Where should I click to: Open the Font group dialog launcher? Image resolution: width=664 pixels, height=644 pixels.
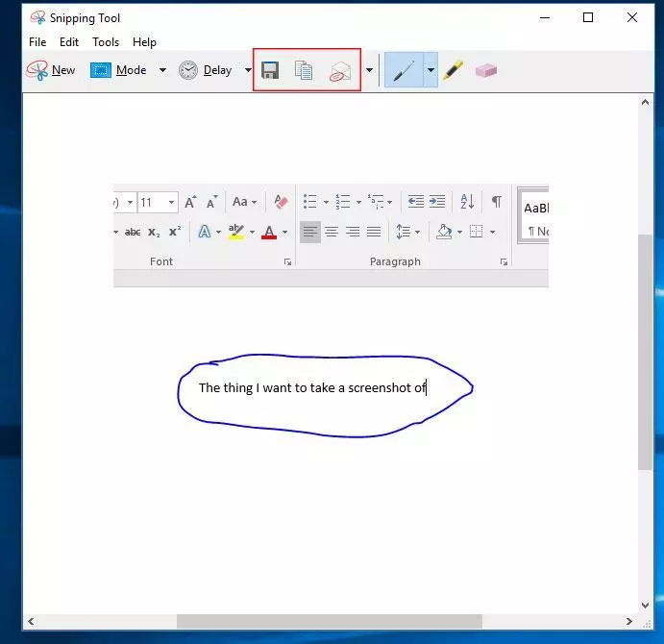pyautogui.click(x=287, y=262)
